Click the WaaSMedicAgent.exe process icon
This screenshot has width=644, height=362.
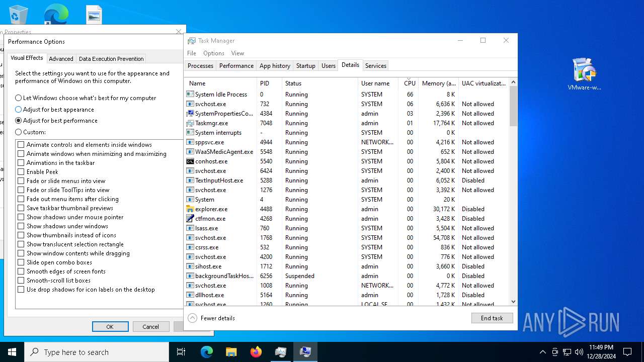pyautogui.click(x=190, y=152)
